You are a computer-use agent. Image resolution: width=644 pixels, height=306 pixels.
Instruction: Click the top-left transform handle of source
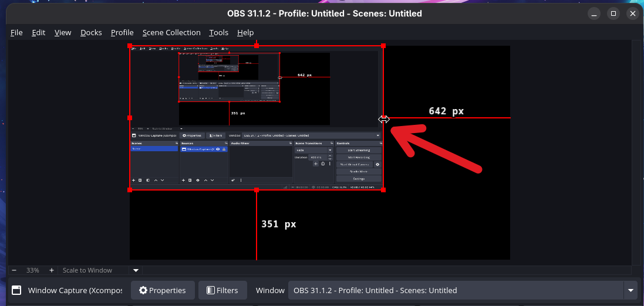click(x=130, y=46)
